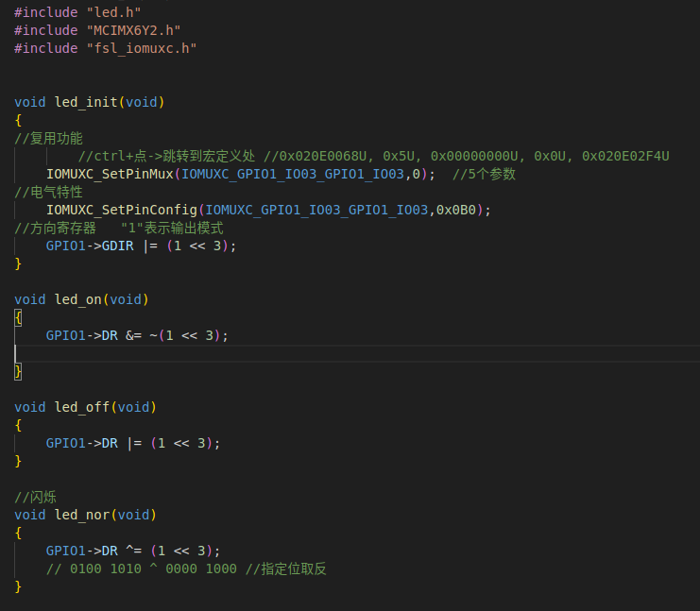Click the //方向寄存器 comment

[55, 229]
